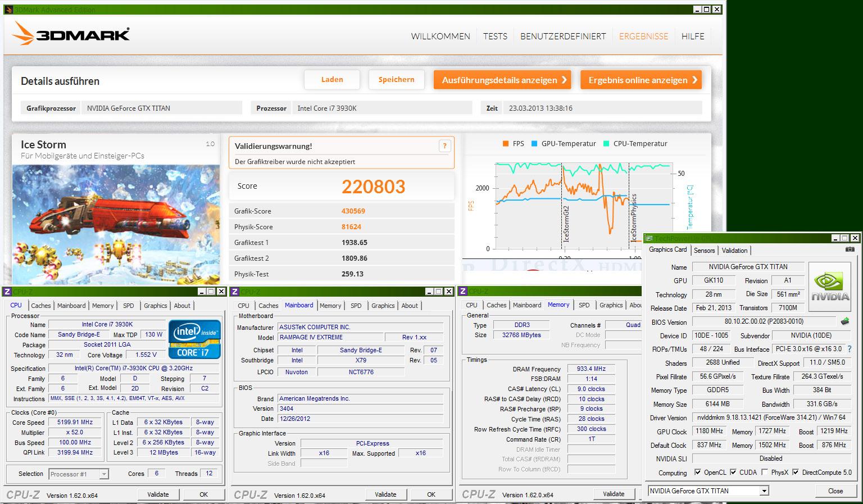
Task: Open the CPU tab in the CPU-Z window showing motherboard info
Action: click(x=243, y=306)
